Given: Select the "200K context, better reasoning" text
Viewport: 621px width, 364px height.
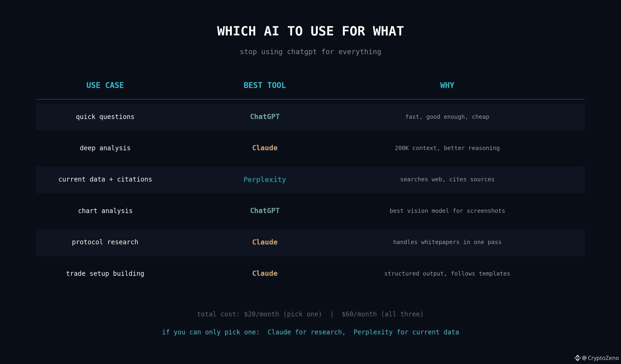Looking at the screenshot, I should click(x=447, y=148).
